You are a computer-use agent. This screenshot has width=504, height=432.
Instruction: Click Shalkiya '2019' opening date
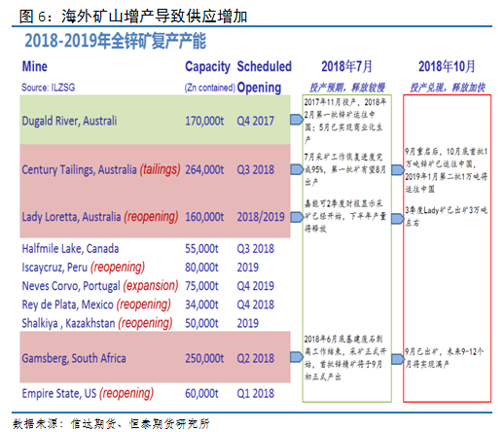pyautogui.click(x=248, y=323)
